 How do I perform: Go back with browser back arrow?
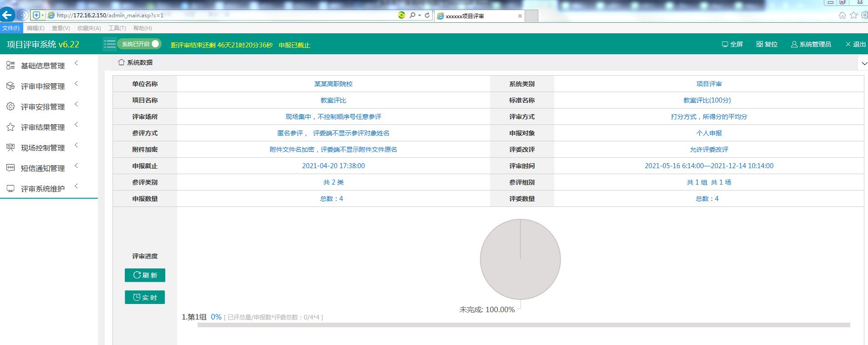[7, 15]
